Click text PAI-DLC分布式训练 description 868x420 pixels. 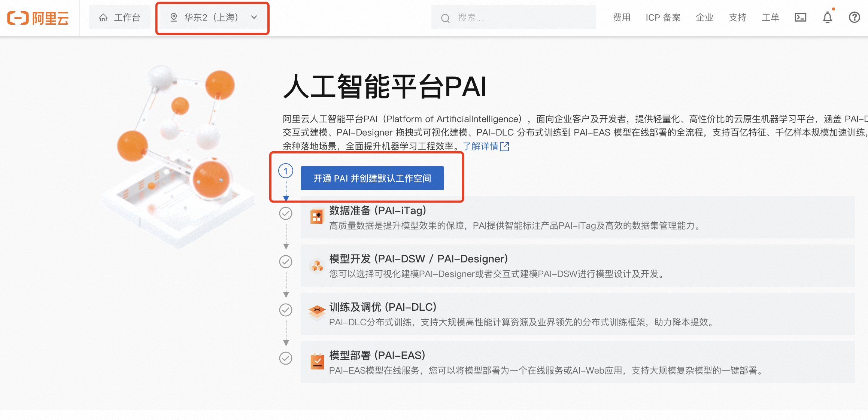coord(522,322)
